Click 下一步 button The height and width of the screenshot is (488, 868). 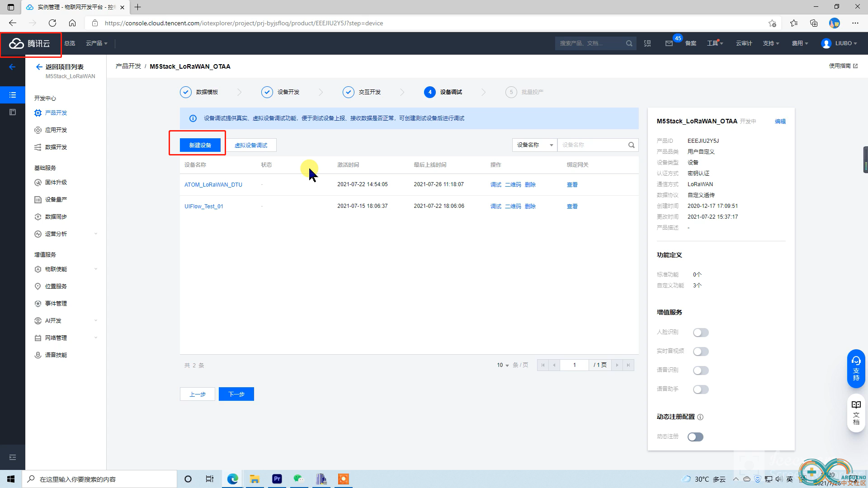click(x=236, y=394)
